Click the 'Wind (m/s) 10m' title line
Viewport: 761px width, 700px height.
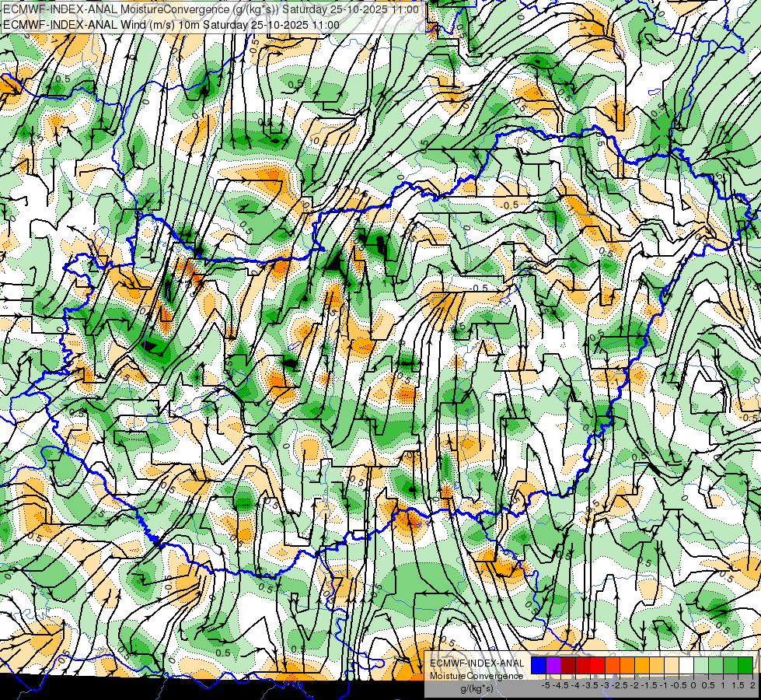point(171,25)
